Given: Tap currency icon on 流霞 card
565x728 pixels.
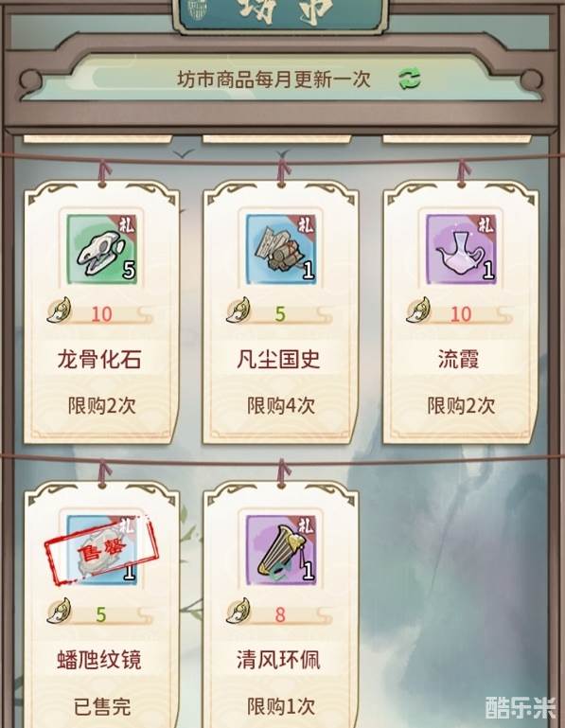Looking at the screenshot, I should click(x=418, y=311).
